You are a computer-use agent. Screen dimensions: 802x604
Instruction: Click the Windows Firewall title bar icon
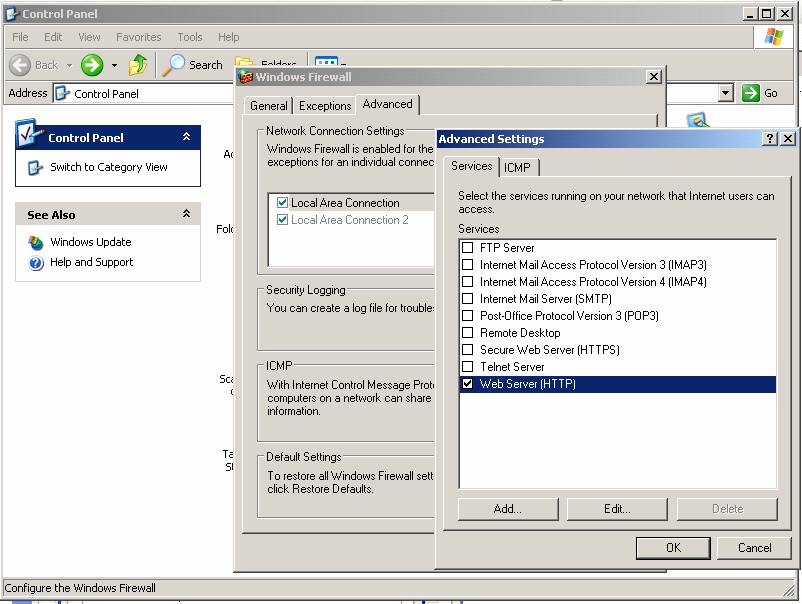[246, 77]
